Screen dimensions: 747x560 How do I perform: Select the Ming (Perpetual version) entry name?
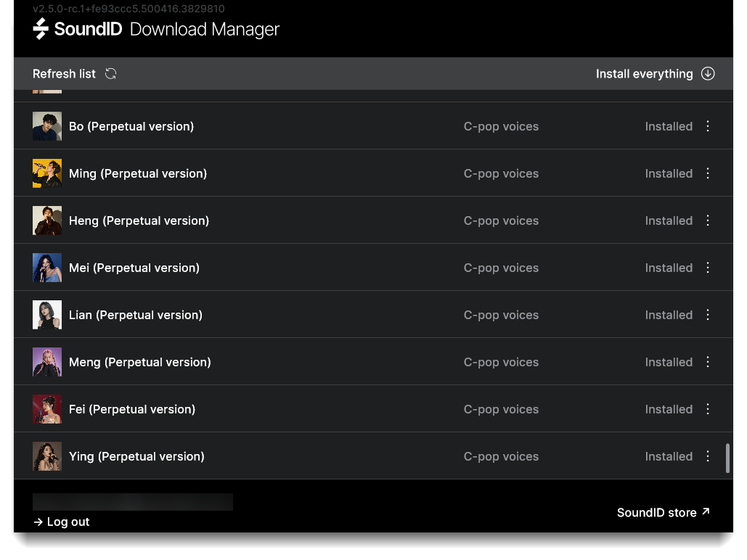[138, 173]
